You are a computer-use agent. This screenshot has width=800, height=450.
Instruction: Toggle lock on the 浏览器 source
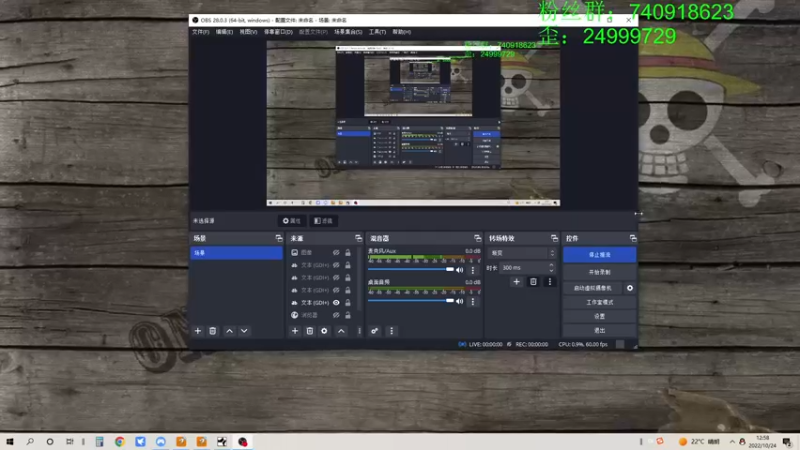[348, 315]
